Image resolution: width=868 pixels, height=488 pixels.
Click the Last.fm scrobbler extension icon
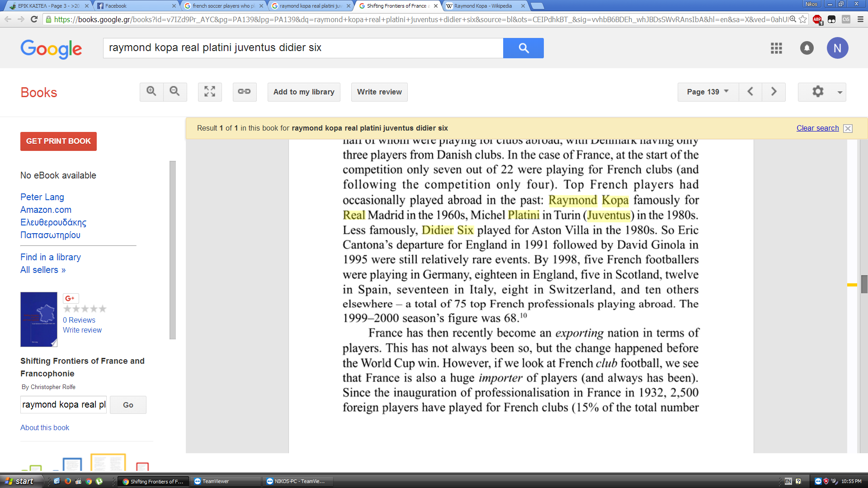pos(846,19)
